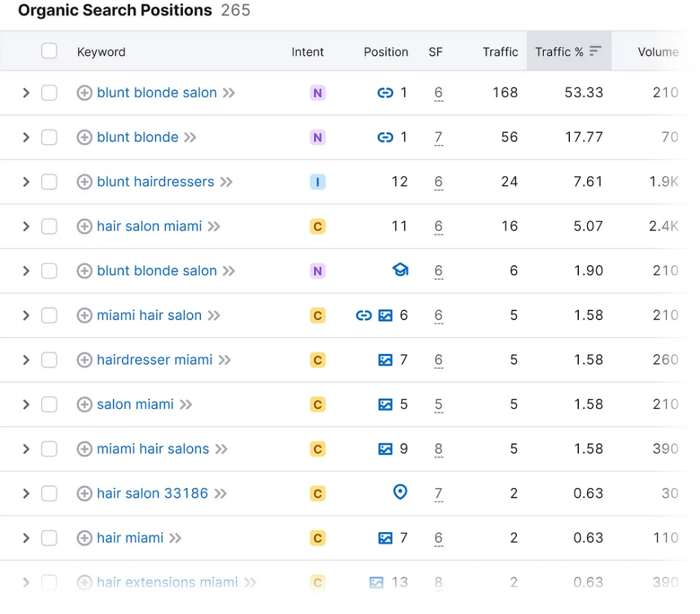Click the sitelinks icon for blunt blonde salon
The width and height of the screenshot is (700, 614).
tap(385, 92)
